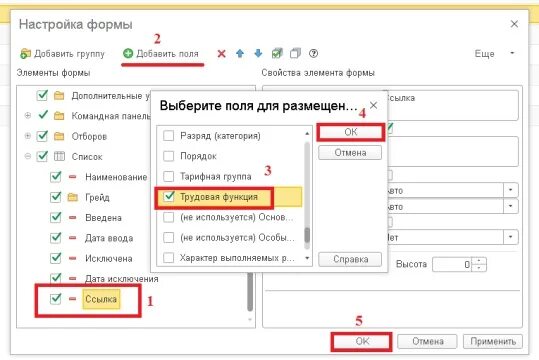539x360 pixels.
Task: Select the Дата ввода tree row
Action: coord(109,238)
